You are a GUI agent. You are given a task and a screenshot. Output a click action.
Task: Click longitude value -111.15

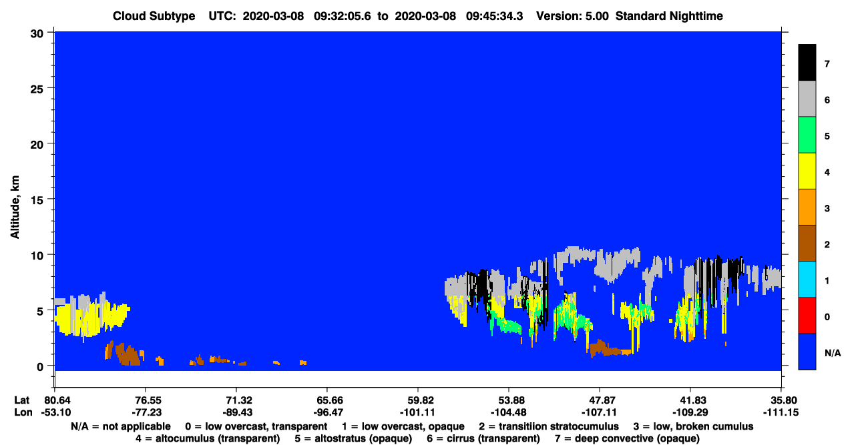[x=781, y=412]
